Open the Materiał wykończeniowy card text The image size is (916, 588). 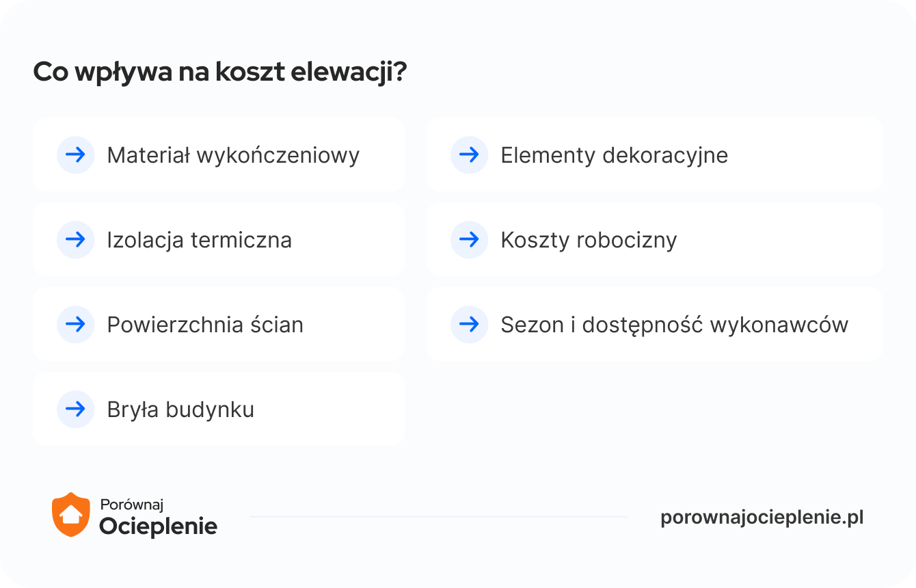pos(233,156)
